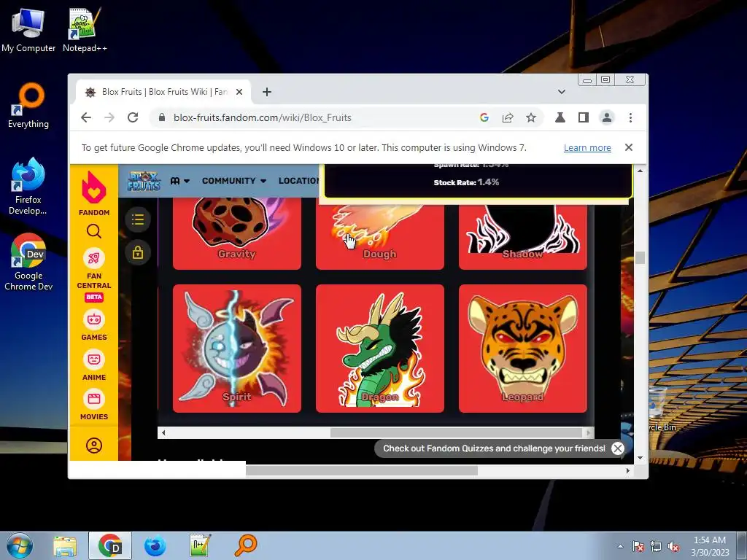747x560 pixels.
Task: Click the gallery scrollbar left arrow
Action: 163,432
